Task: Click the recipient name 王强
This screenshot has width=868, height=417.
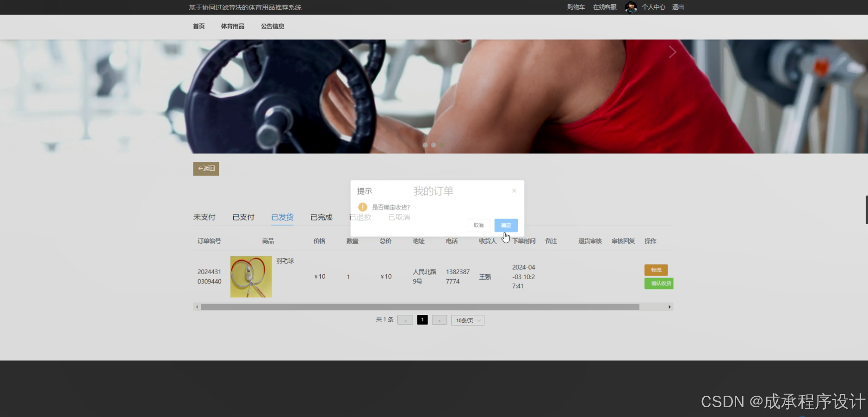Action: [x=485, y=277]
